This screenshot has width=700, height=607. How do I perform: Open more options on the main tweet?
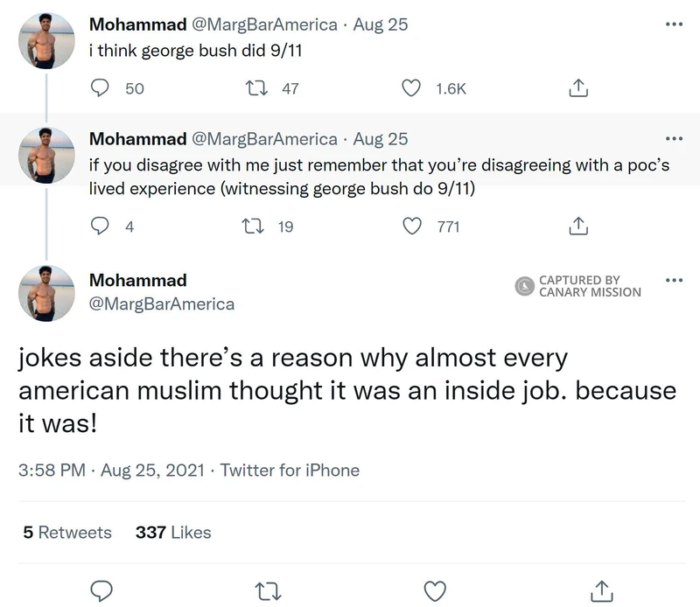pyautogui.click(x=672, y=280)
